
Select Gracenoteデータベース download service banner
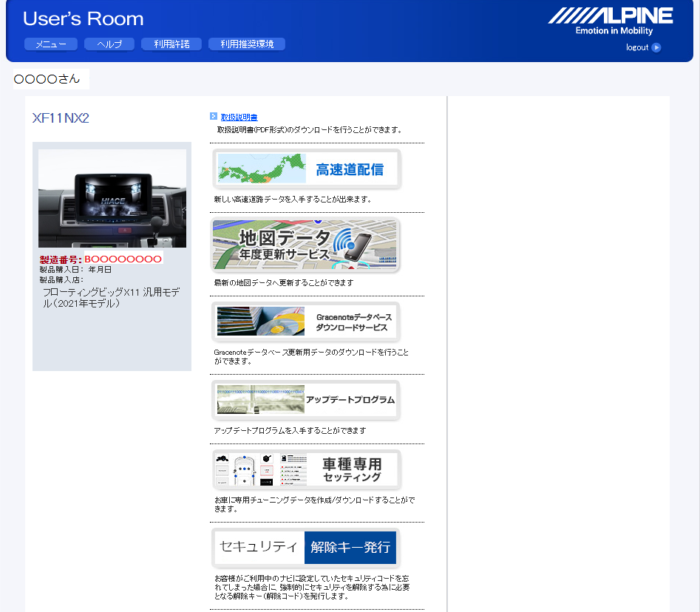pyautogui.click(x=306, y=322)
